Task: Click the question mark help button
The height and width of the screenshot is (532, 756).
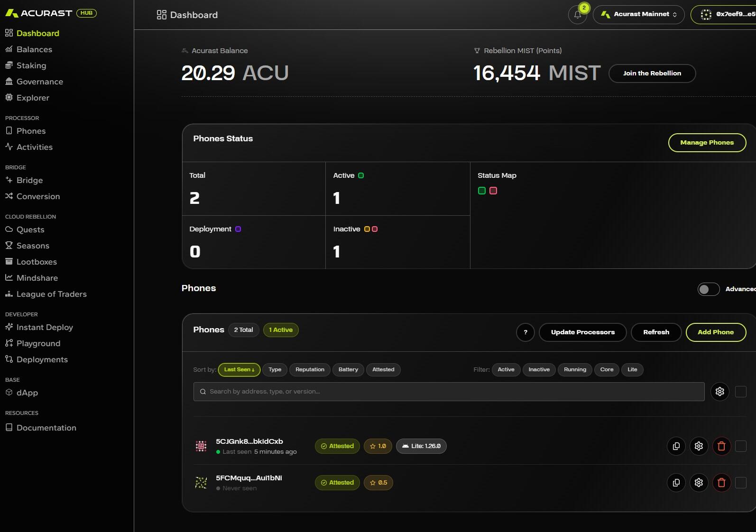Action: [x=526, y=332]
